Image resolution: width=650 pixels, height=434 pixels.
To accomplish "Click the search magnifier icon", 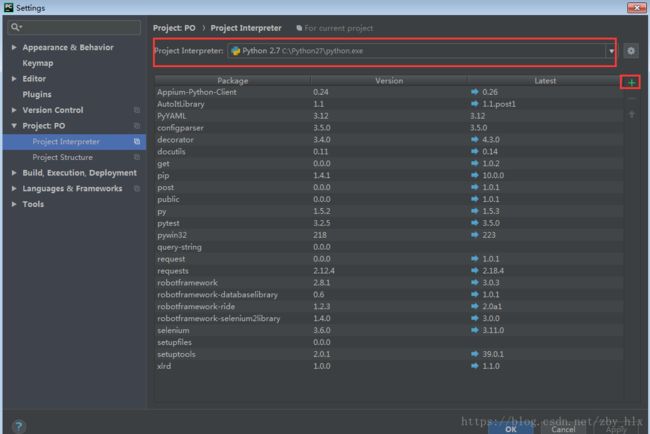I will (16, 27).
